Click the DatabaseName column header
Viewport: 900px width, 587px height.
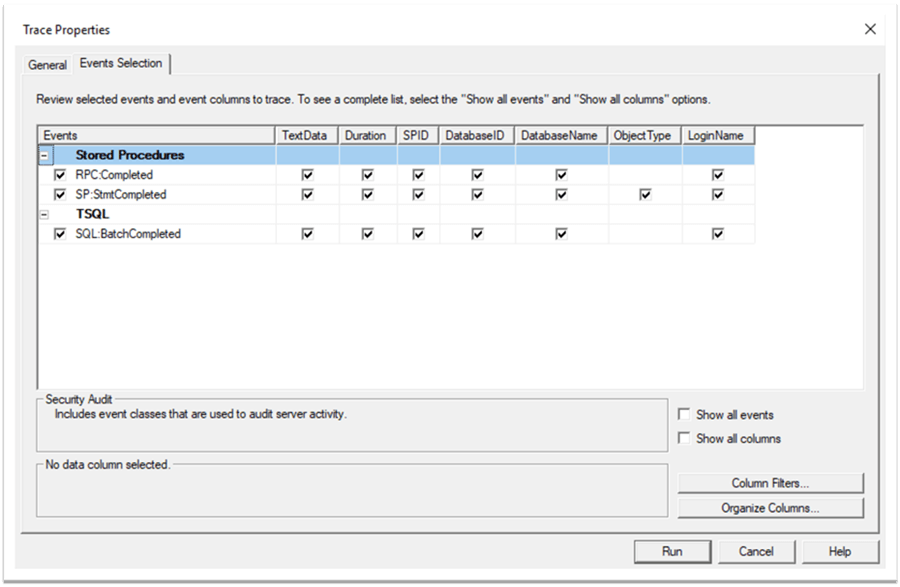coord(561,135)
